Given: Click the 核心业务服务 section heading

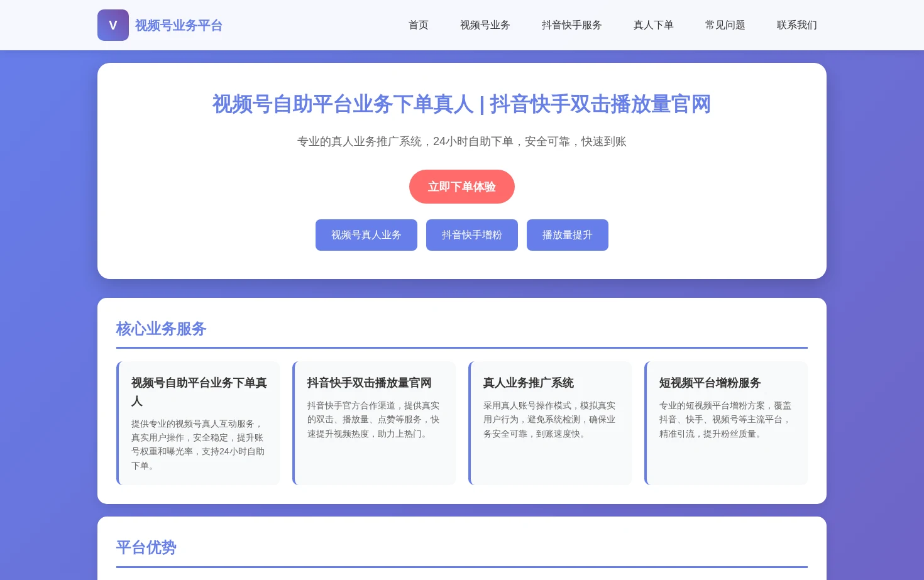Looking at the screenshot, I should (x=162, y=329).
